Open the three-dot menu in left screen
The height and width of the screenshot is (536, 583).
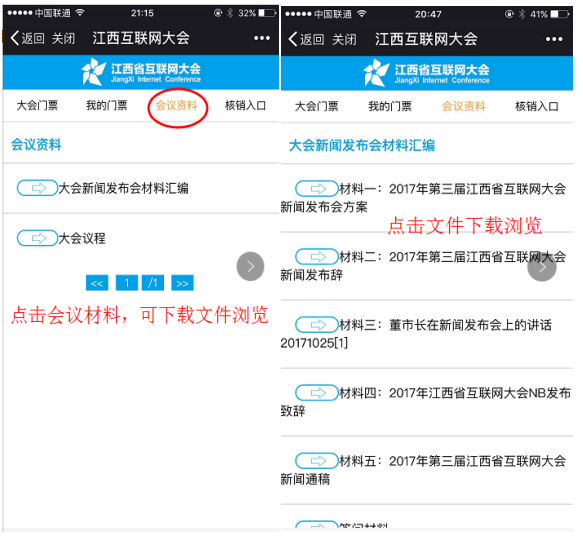pos(262,38)
